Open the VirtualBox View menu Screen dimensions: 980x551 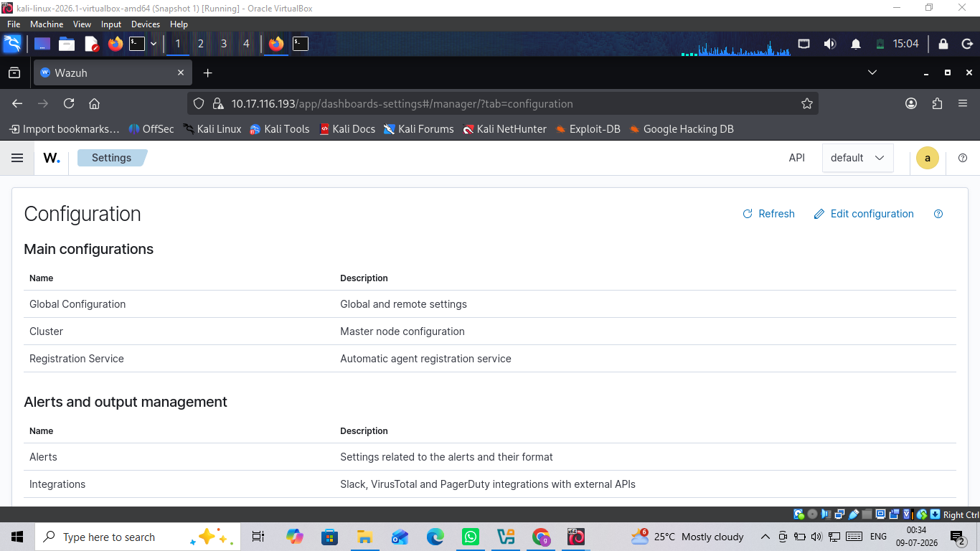click(x=82, y=24)
